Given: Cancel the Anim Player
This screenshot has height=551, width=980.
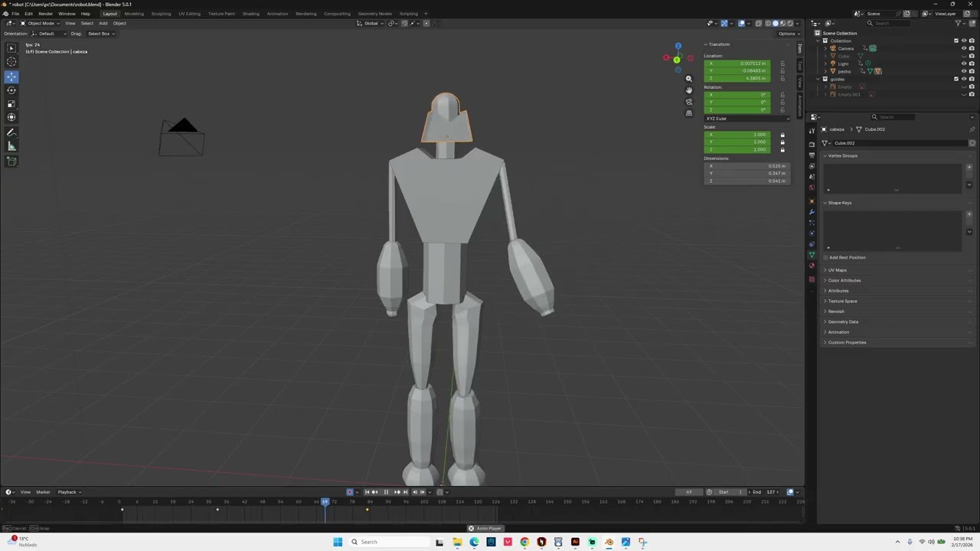Looking at the screenshot, I should pyautogui.click(x=471, y=528).
